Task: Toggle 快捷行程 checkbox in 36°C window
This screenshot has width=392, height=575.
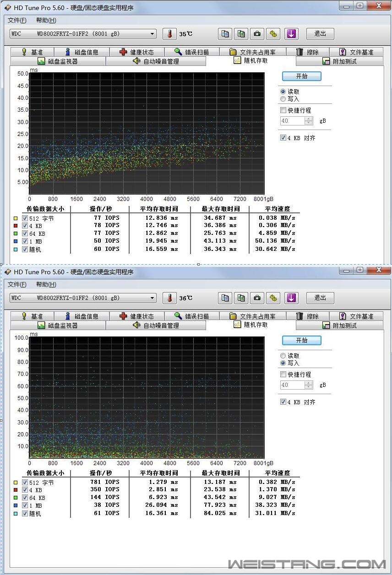Action: 283,374
